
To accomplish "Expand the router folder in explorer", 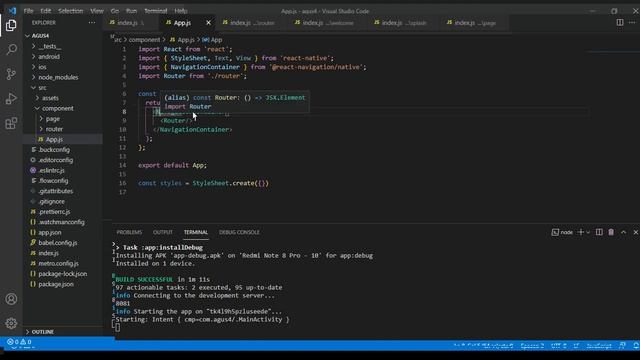I will (62, 129).
